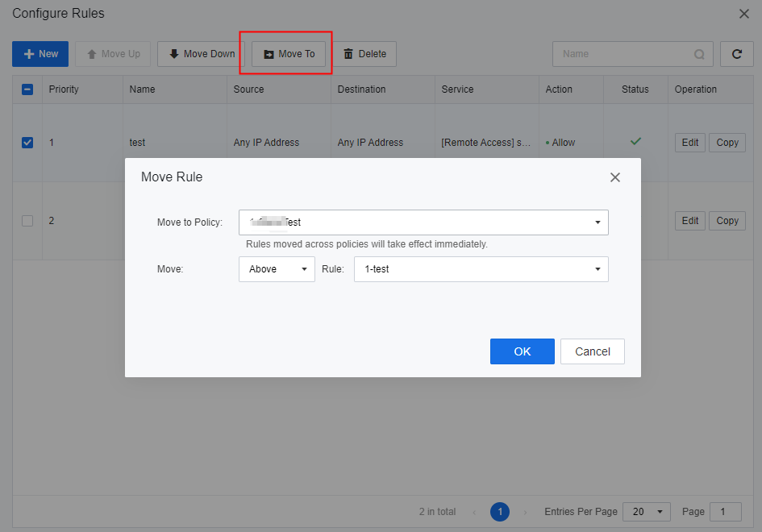Click the Move Down button
Screen dimensions: 762x532
point(202,54)
